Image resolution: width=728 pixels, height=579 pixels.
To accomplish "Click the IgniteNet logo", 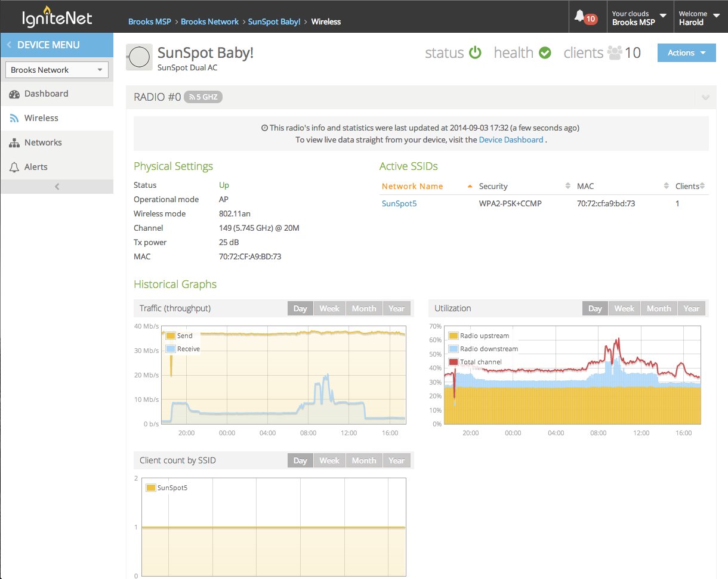I will coord(57,17).
